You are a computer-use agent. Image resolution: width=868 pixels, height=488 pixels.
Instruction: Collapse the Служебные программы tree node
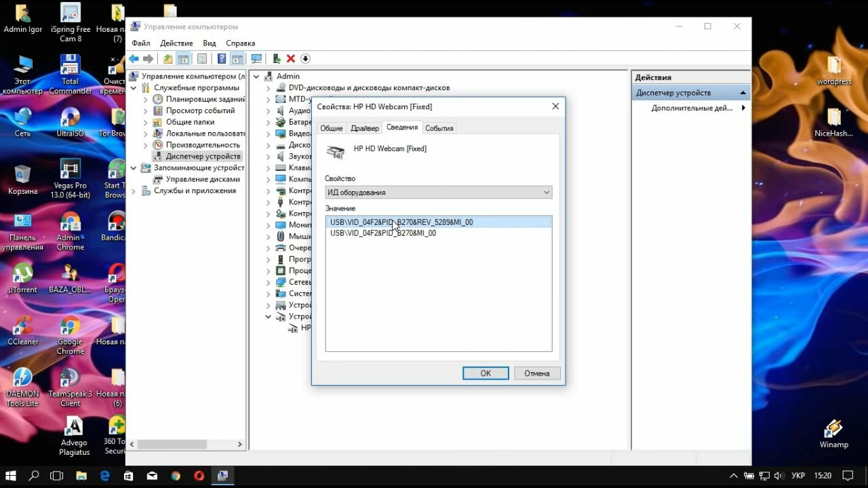coord(134,88)
